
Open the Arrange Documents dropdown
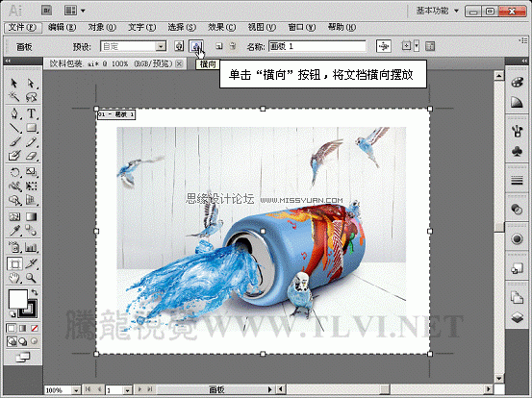click(x=74, y=11)
